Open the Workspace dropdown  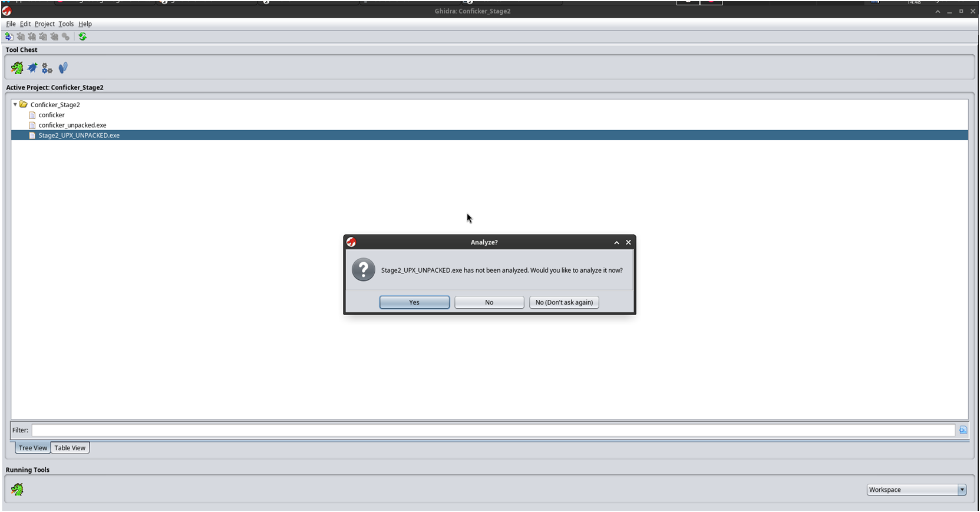(916, 490)
